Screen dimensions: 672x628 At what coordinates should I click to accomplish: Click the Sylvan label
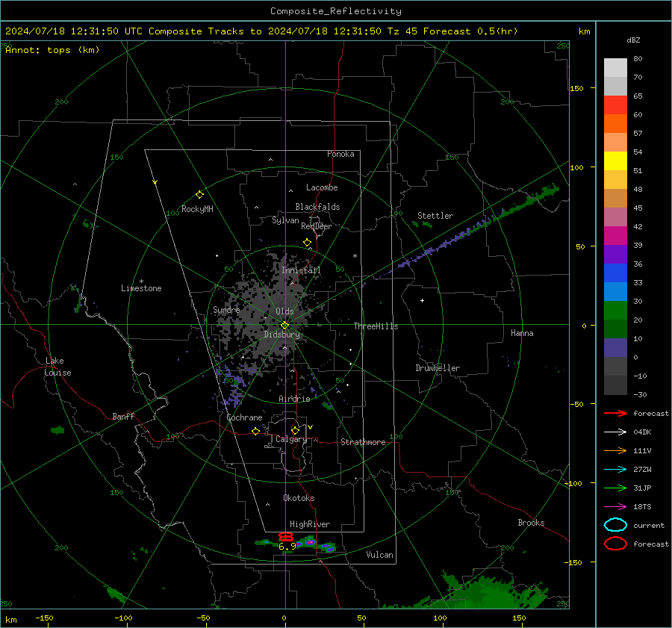point(285,221)
